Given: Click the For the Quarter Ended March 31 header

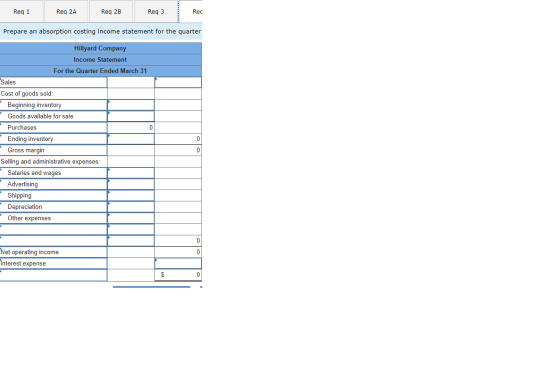Looking at the screenshot, I should click(x=100, y=71).
